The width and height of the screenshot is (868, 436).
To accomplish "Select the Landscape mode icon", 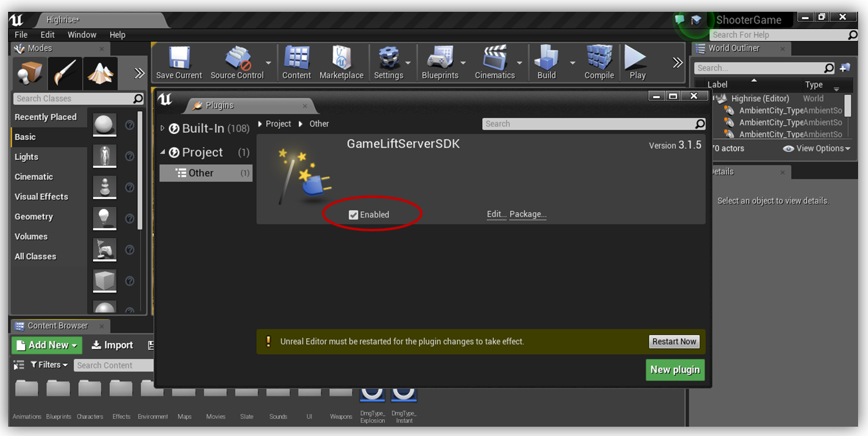I will 101,74.
